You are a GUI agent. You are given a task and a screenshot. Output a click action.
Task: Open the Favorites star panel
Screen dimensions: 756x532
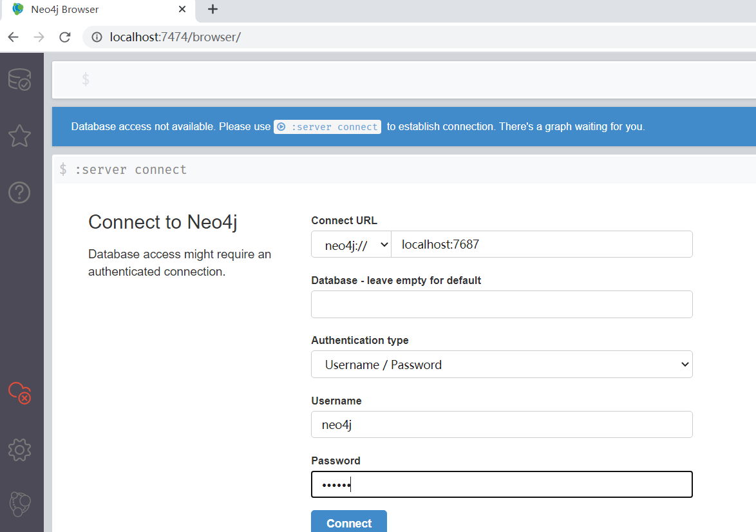pyautogui.click(x=20, y=136)
